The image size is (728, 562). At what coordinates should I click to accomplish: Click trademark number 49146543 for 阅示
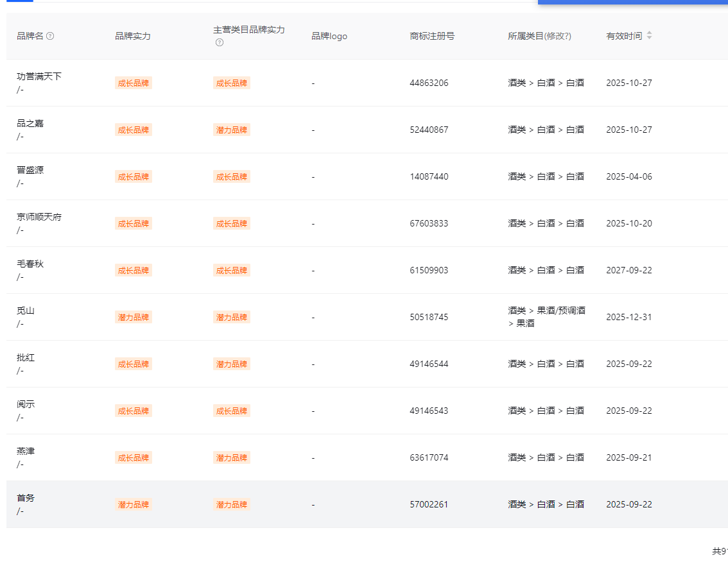coord(429,411)
